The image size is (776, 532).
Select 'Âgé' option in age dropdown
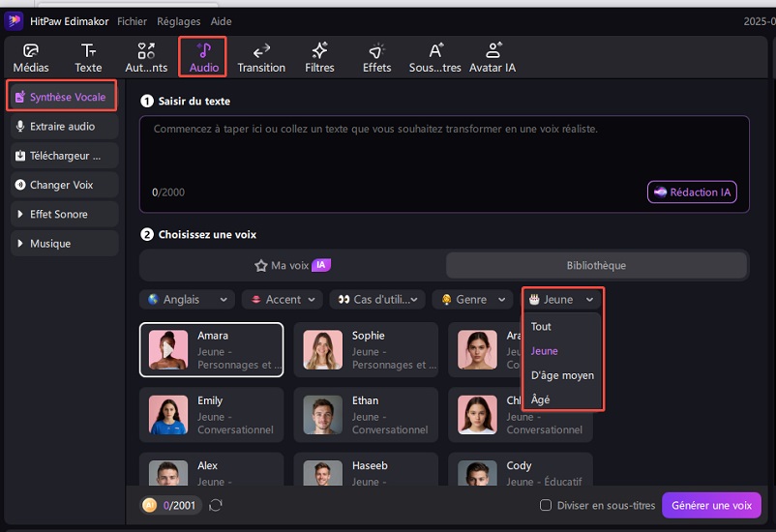point(541,399)
